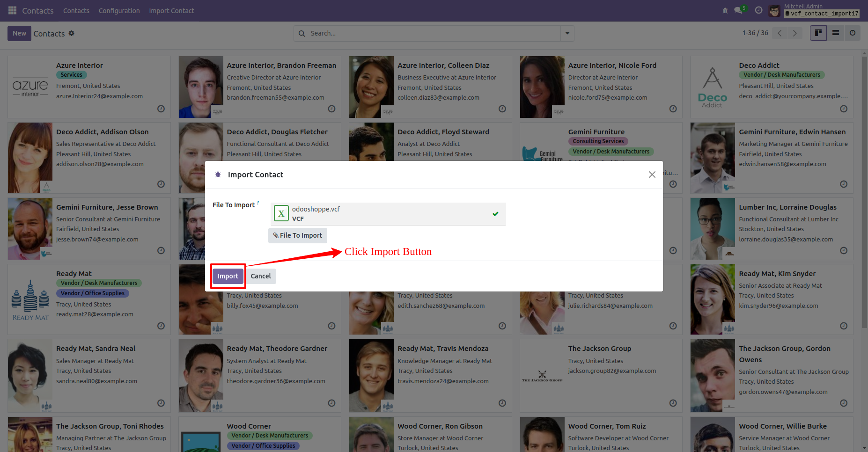Click the File To Import help question mark

258,203
